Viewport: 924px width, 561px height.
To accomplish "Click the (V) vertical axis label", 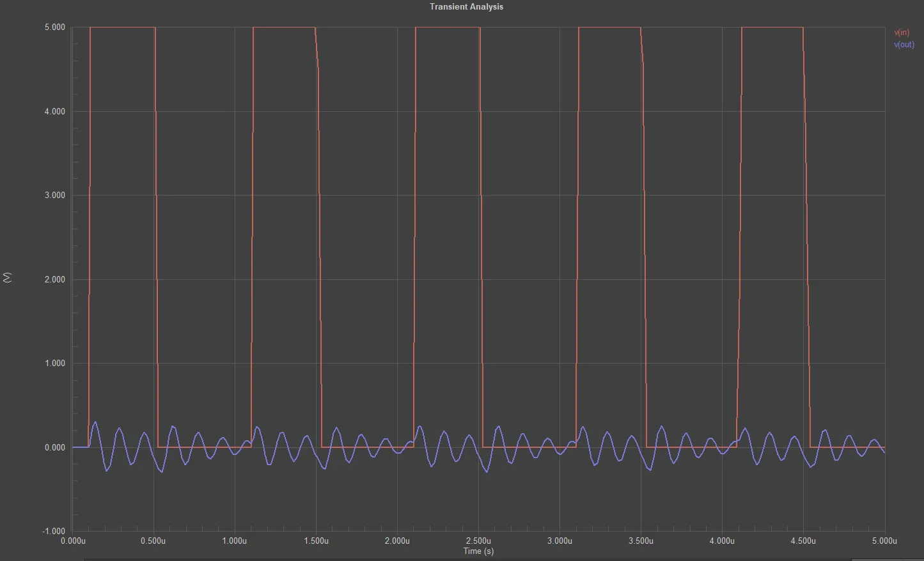I will click(8, 277).
